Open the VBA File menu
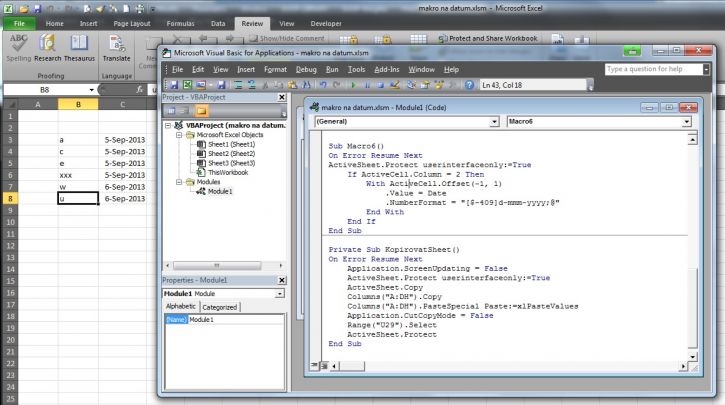725x405 pixels. [178, 69]
